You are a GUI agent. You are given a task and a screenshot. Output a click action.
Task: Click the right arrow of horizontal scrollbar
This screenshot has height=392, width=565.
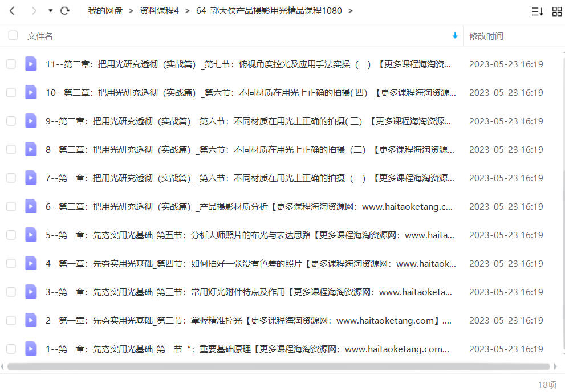[x=555, y=366]
